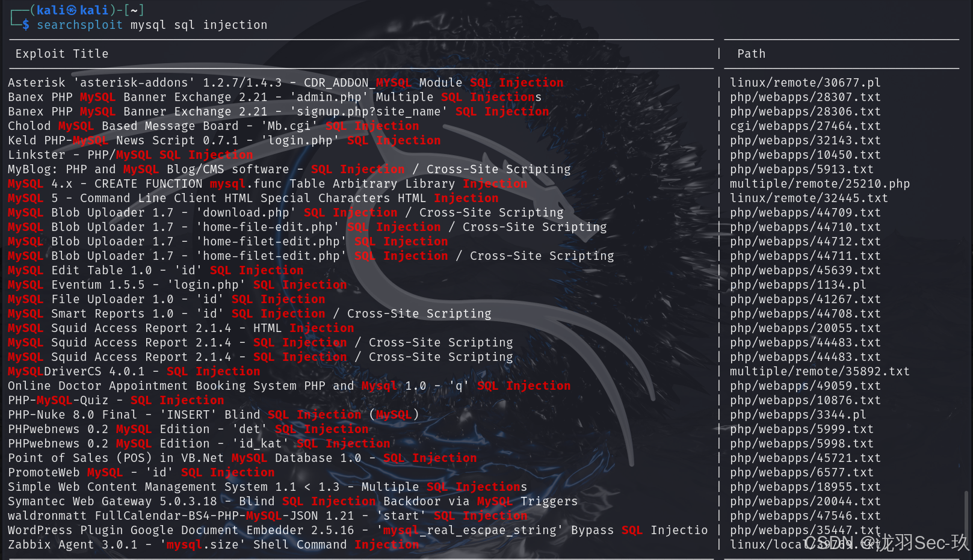This screenshot has height=560, width=973.
Task: Click Symantec Web Gateway 5.0.3.18 title
Action: point(293,501)
